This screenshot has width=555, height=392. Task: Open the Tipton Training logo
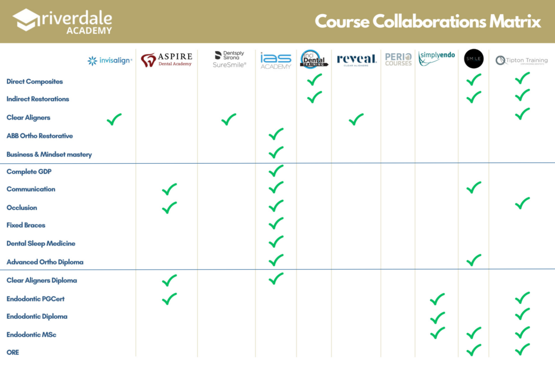522,61
